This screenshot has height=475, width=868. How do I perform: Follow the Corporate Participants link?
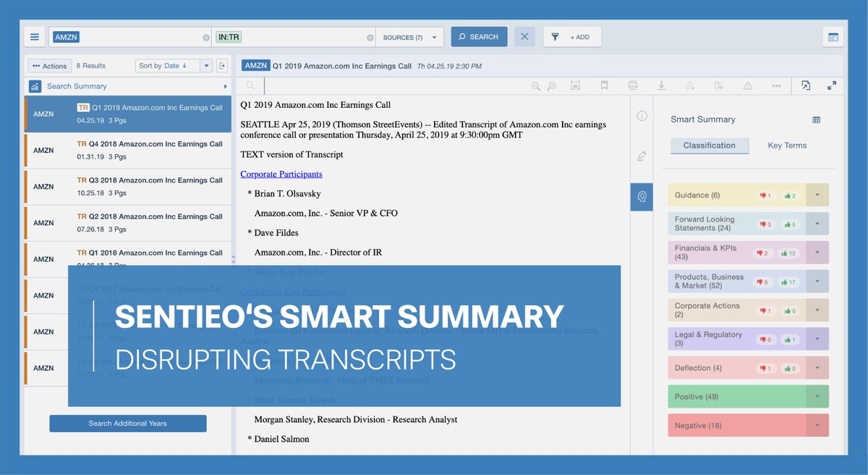(281, 175)
